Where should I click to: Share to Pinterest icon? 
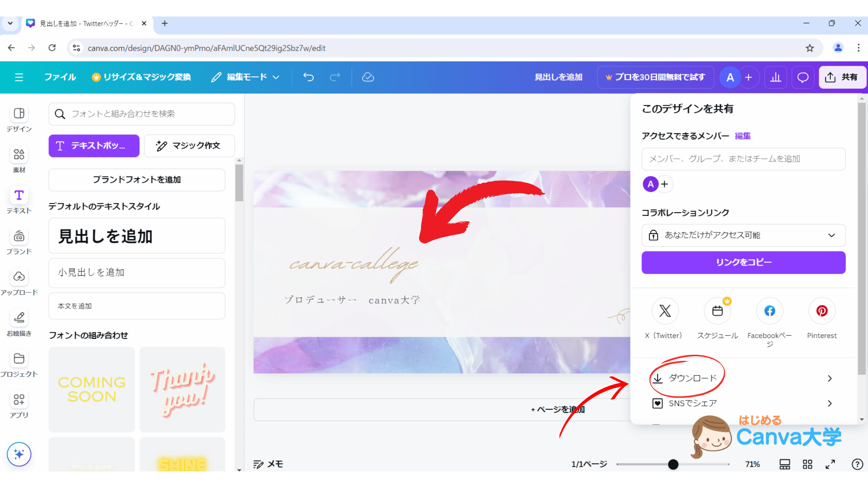(822, 311)
